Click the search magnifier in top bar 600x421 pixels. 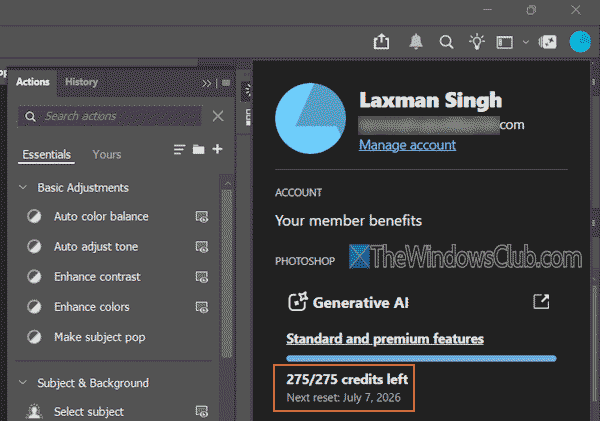click(446, 42)
